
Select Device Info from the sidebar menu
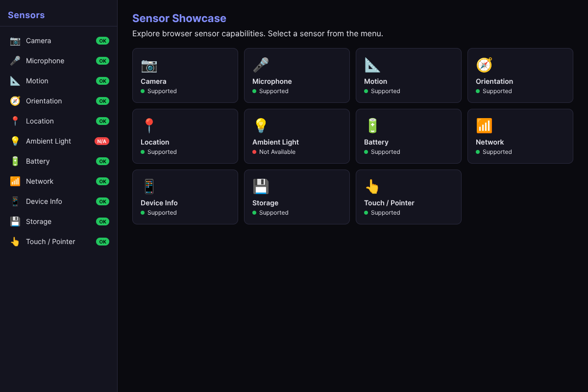44,201
